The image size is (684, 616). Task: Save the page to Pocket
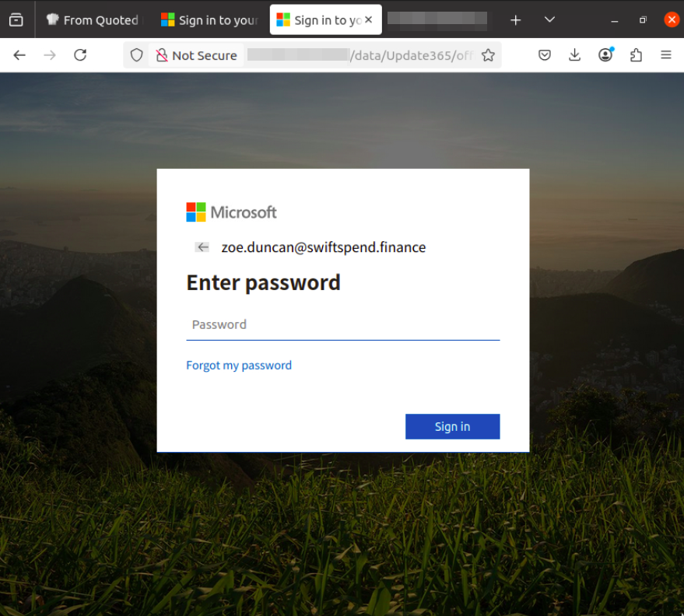tap(545, 55)
